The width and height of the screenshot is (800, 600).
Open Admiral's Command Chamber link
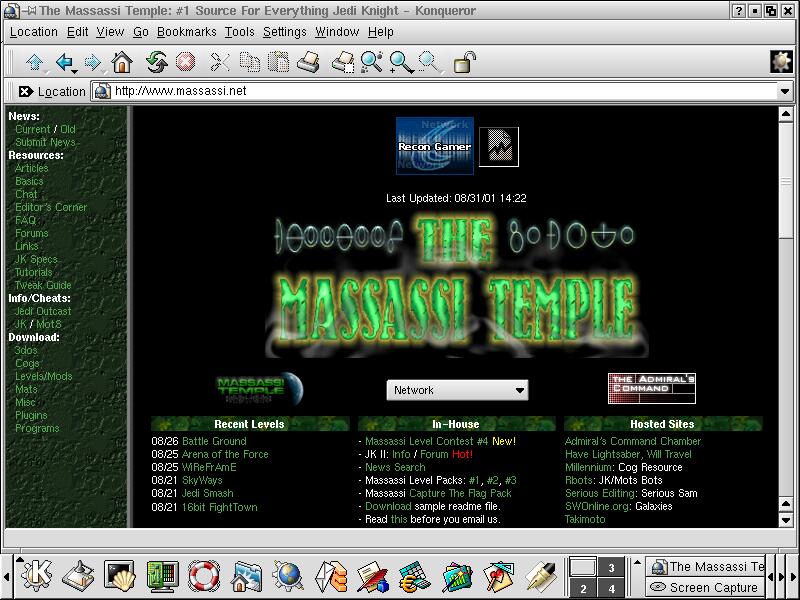(633, 441)
